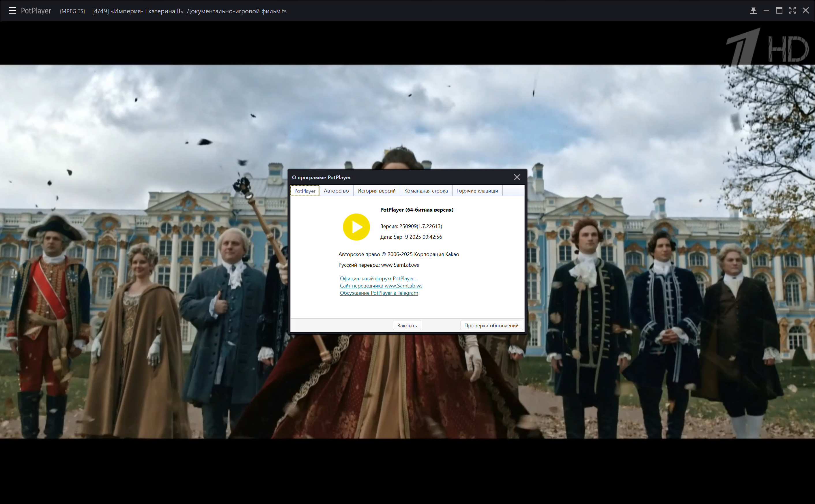This screenshot has height=504, width=815.
Task: Click the Закрыть button
Action: click(x=407, y=325)
